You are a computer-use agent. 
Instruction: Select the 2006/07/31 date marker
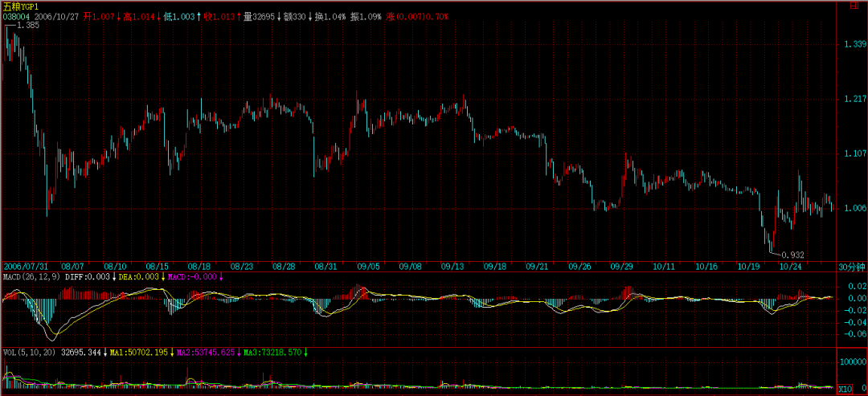[27, 266]
